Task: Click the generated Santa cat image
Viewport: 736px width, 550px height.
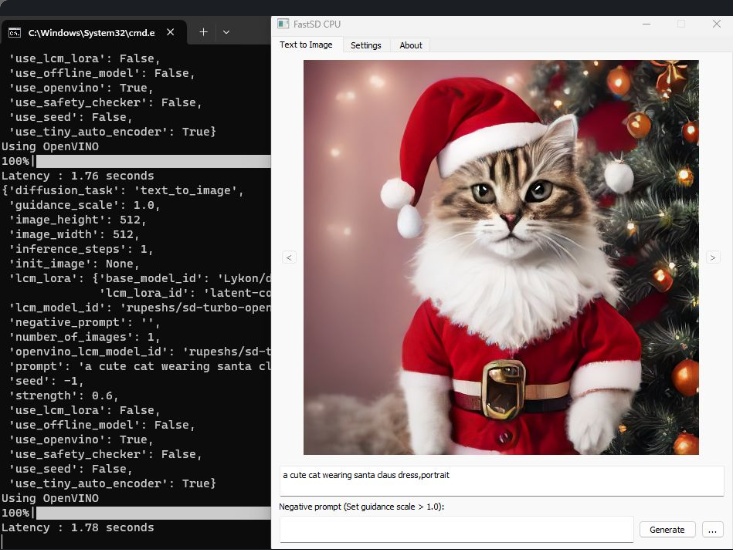Action: [500, 257]
